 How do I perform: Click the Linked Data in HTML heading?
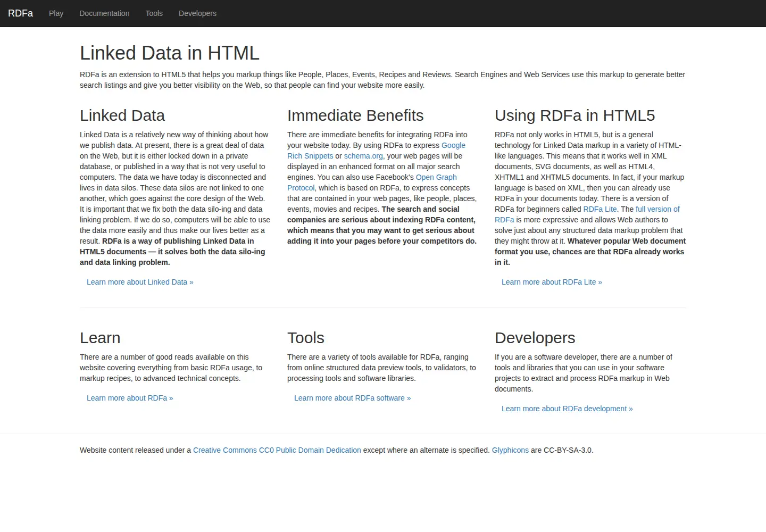170,53
